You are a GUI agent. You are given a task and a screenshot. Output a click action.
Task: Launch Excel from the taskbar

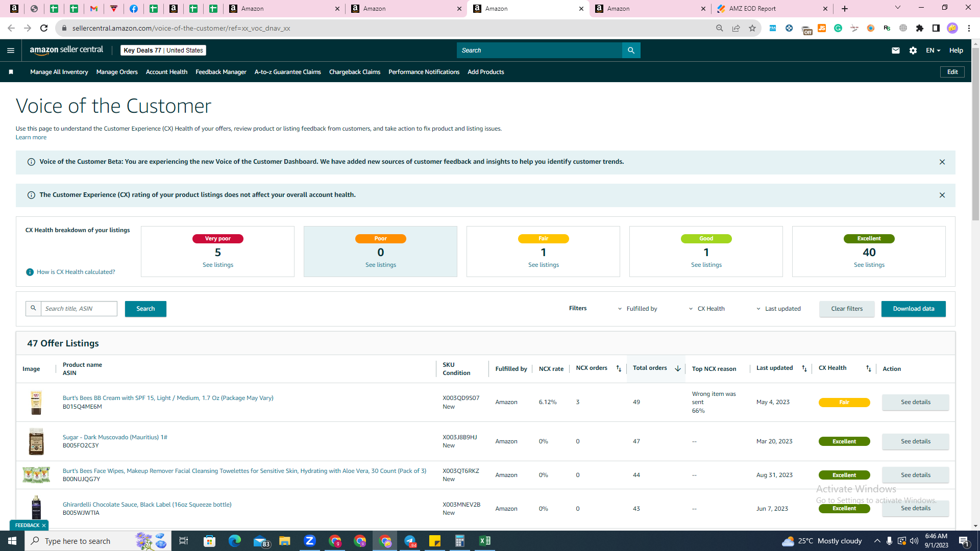(x=485, y=541)
